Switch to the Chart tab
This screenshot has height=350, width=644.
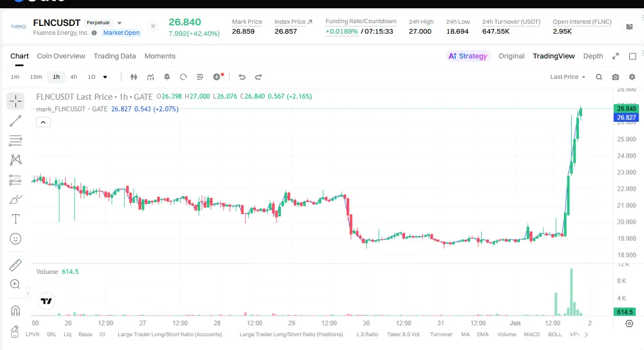(19, 56)
